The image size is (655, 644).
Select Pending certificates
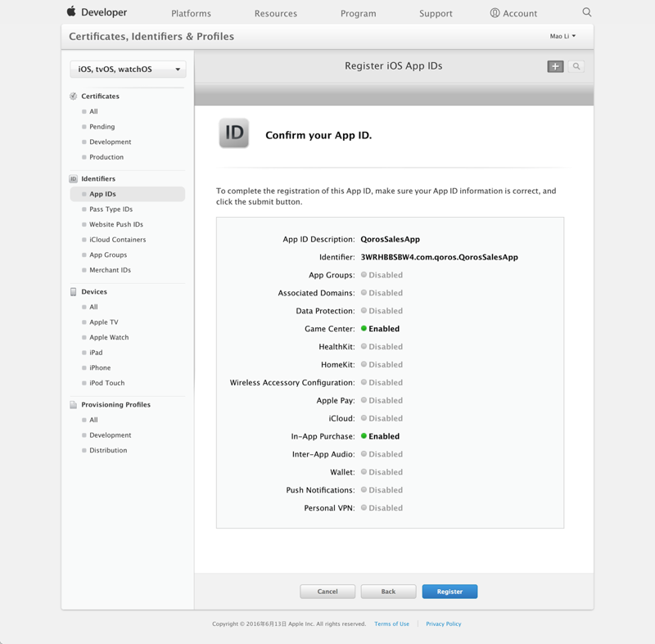point(102,127)
